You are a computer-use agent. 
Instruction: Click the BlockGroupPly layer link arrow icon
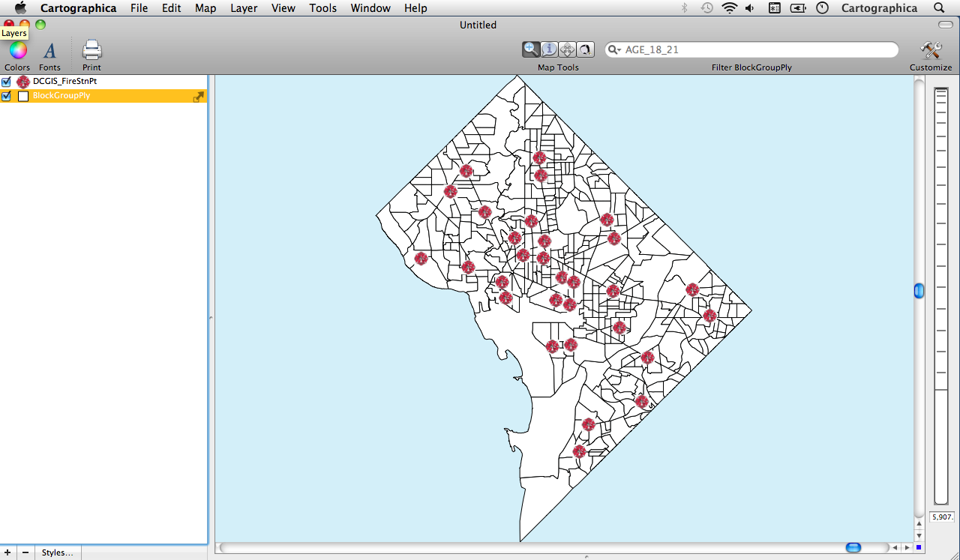[199, 97]
